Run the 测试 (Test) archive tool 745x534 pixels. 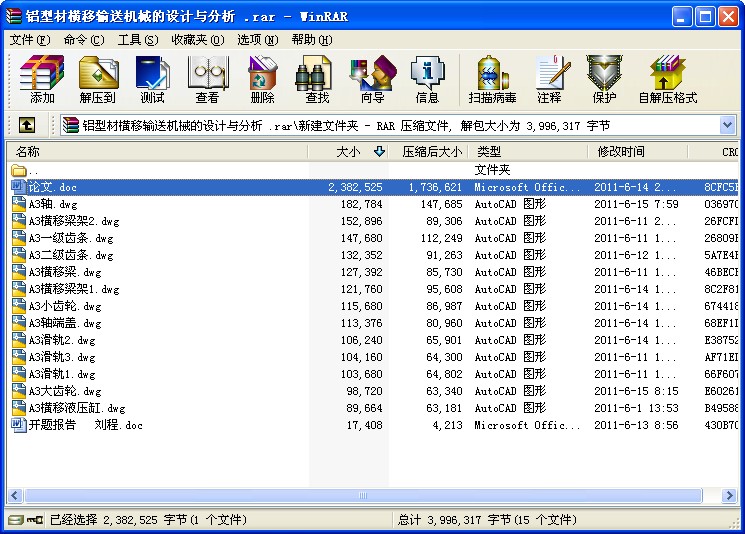tap(153, 79)
